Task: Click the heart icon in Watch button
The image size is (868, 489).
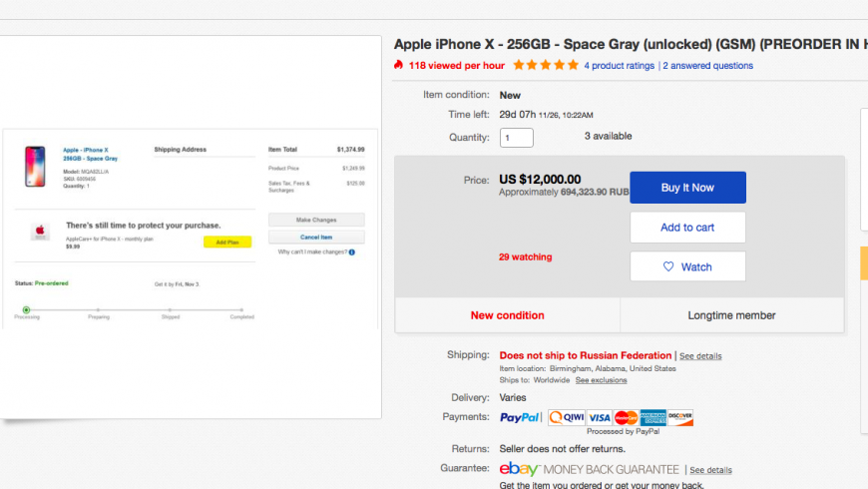Action: pyautogui.click(x=668, y=266)
